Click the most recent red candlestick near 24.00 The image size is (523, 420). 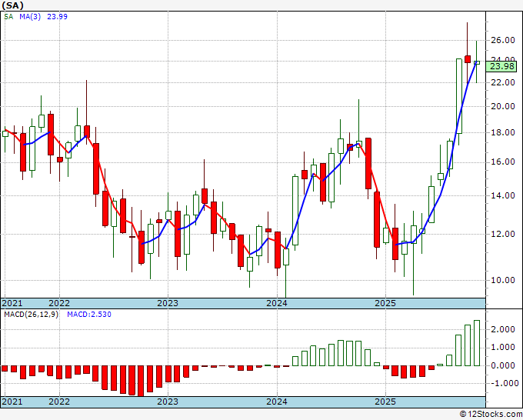click(468, 59)
